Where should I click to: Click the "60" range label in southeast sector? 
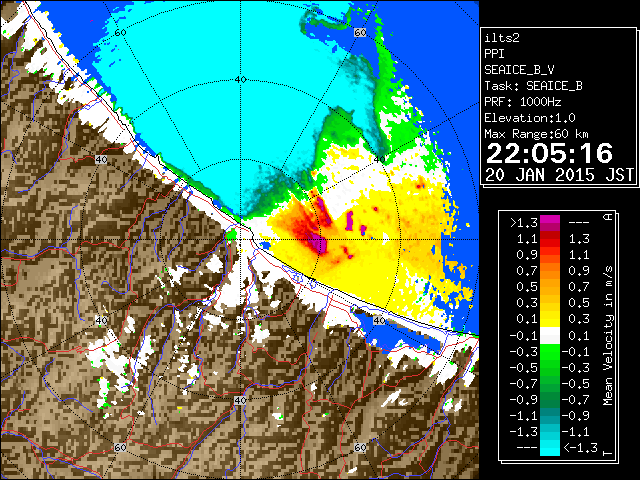tap(360, 447)
